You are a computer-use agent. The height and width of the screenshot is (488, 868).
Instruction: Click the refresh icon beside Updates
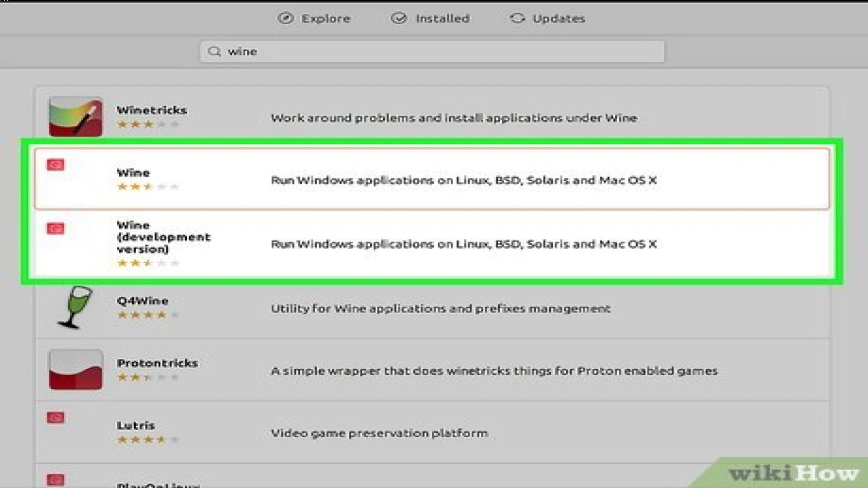[517, 18]
